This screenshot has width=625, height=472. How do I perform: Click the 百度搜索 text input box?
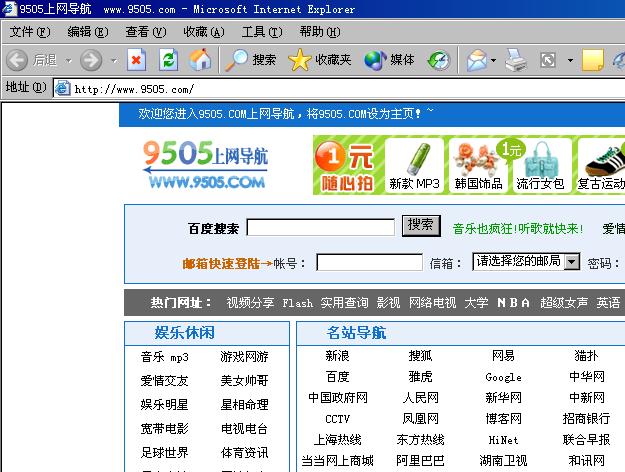[x=320, y=227]
